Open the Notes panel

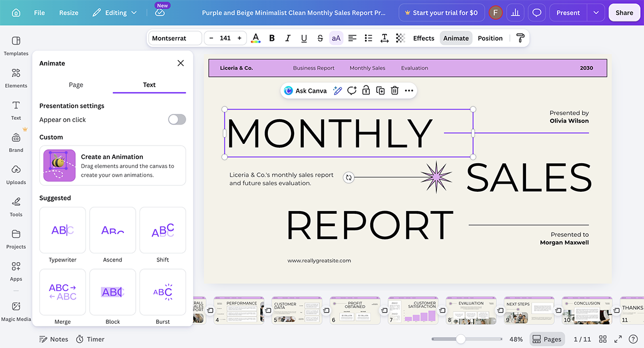(54, 339)
